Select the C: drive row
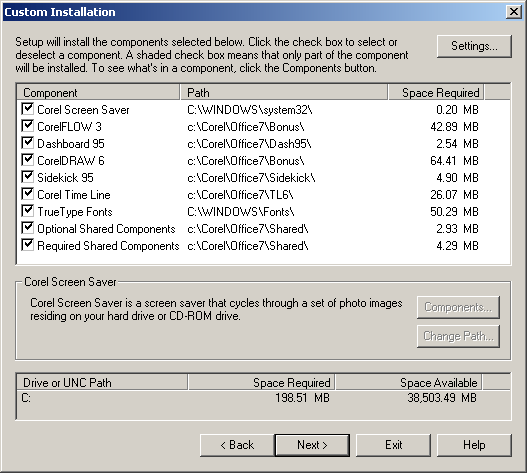 [263, 398]
